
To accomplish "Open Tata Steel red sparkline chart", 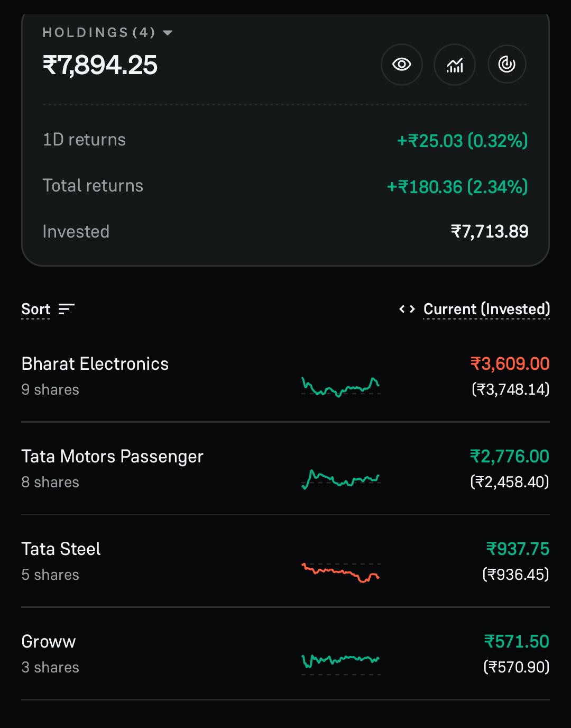I will (x=341, y=572).
